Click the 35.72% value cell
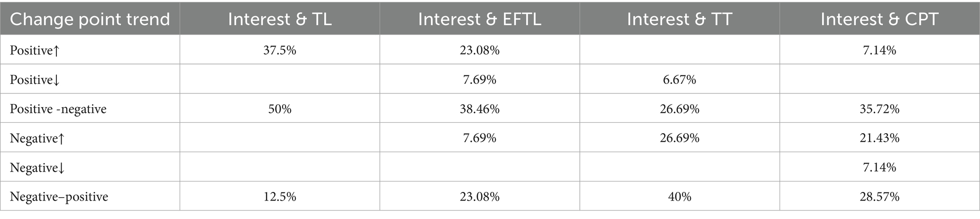 [879, 109]
